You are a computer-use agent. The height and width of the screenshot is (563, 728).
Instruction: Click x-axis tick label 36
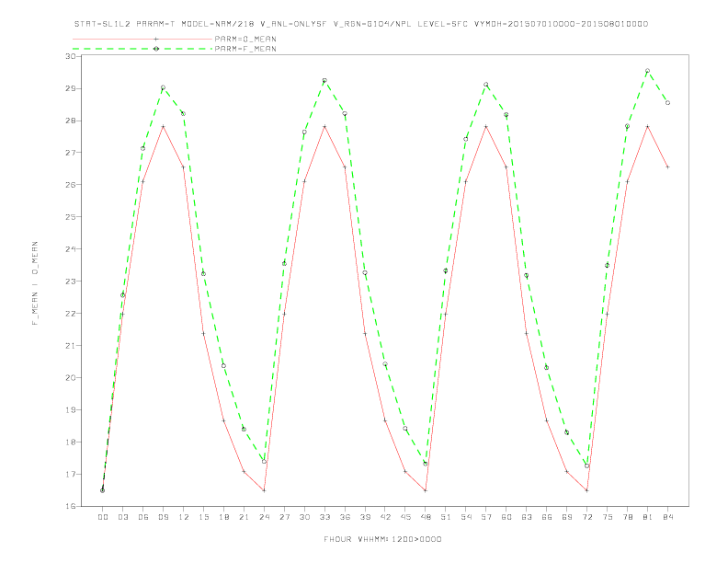pos(345,517)
